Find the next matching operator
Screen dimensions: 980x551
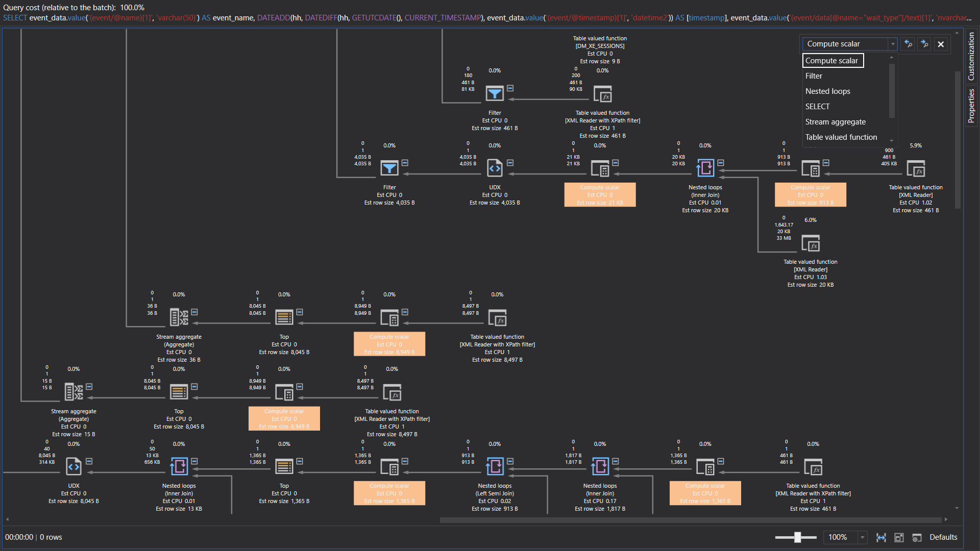pos(924,44)
